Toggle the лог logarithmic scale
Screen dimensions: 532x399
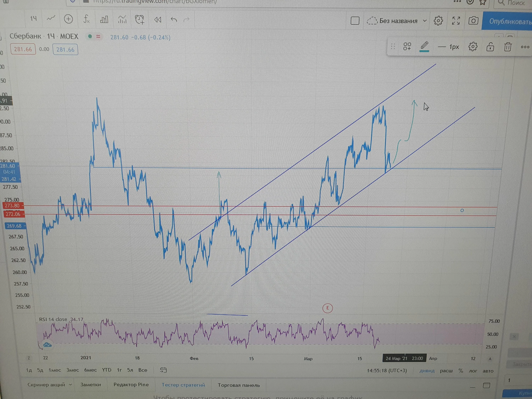[473, 371]
